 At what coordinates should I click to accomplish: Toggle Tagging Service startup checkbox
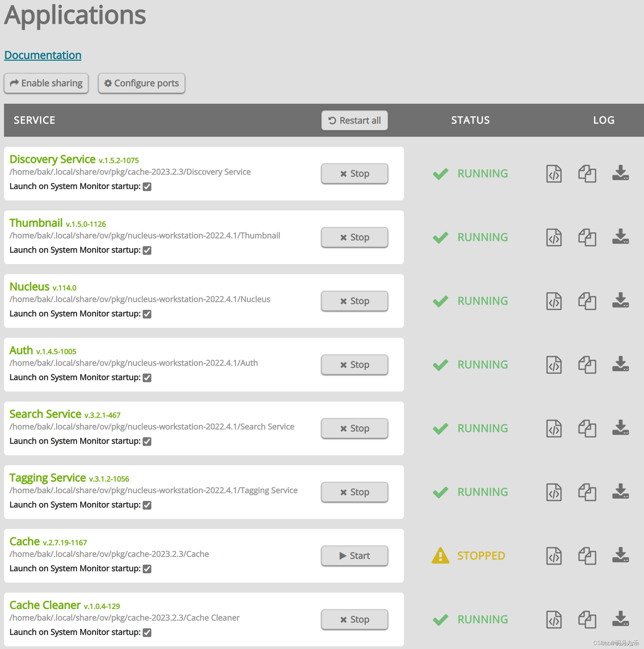point(147,505)
